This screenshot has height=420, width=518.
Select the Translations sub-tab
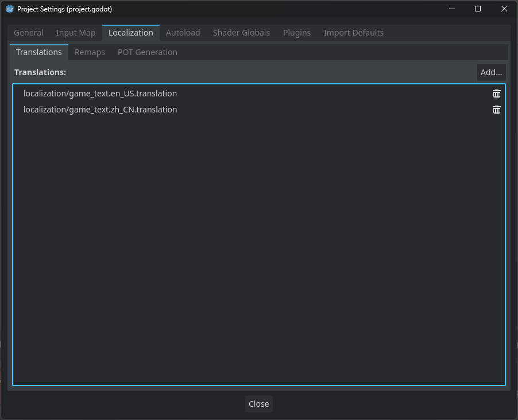pos(39,52)
